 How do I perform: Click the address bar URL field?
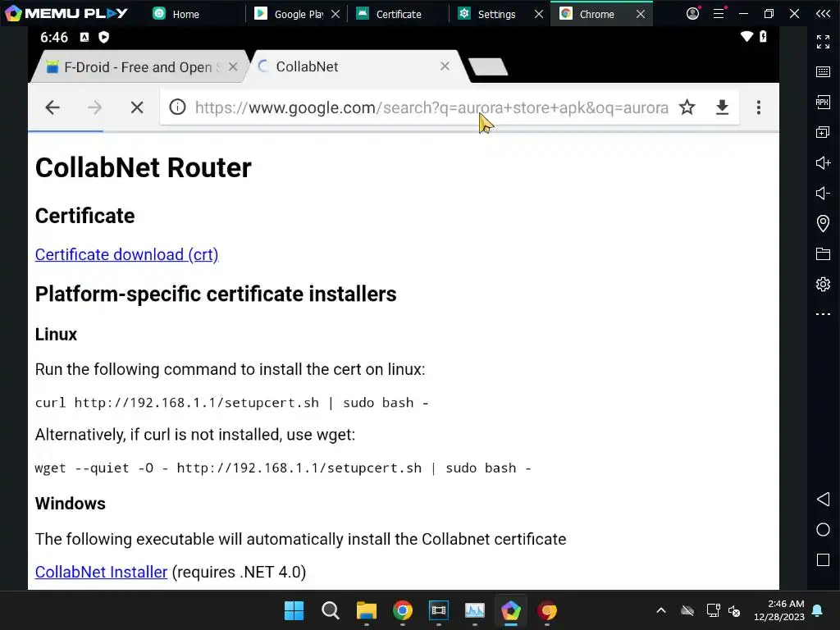(x=431, y=107)
